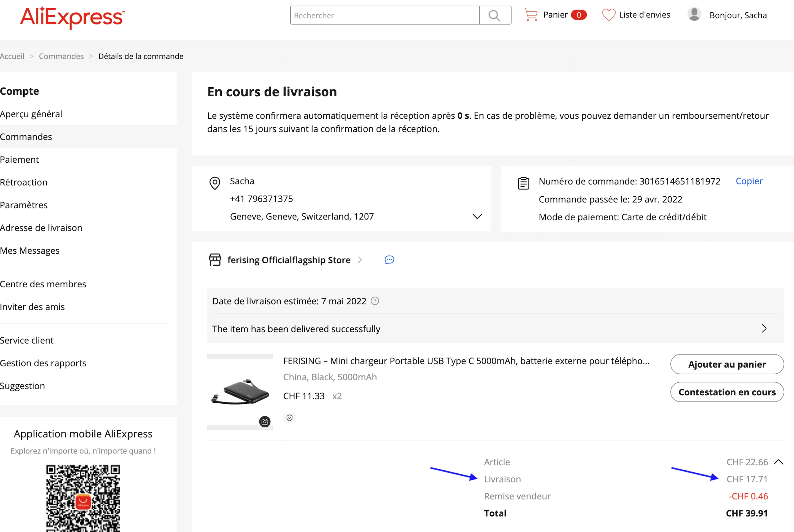Open the shopping cart icon
This screenshot has width=794, height=532.
(x=531, y=15)
